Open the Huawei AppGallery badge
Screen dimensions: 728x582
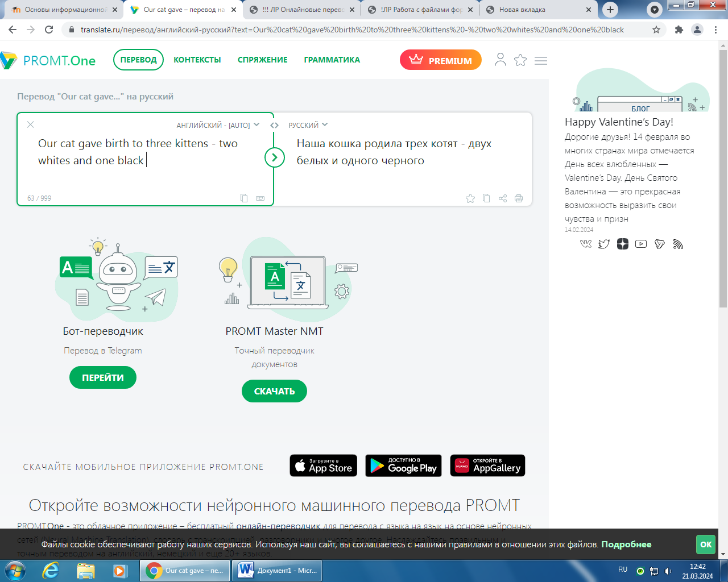point(488,465)
